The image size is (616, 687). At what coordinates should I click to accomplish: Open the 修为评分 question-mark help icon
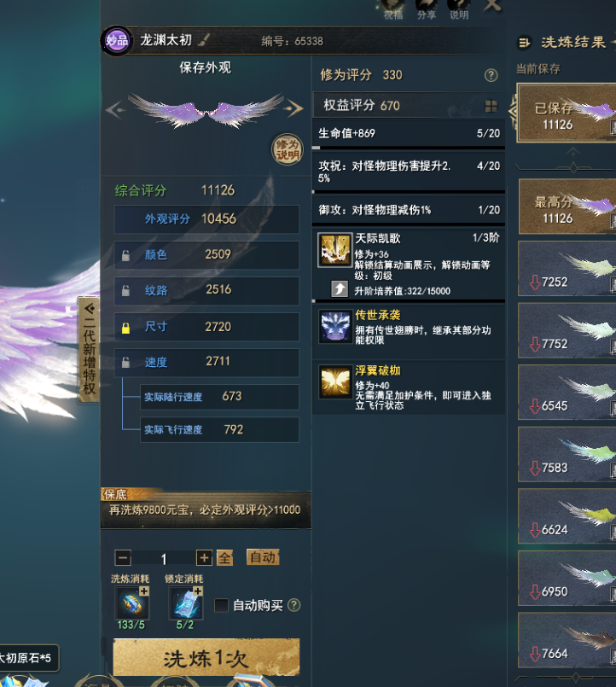491,75
